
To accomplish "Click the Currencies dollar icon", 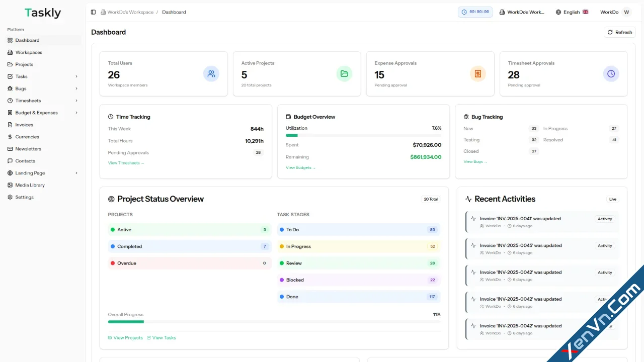I will pos(9,137).
